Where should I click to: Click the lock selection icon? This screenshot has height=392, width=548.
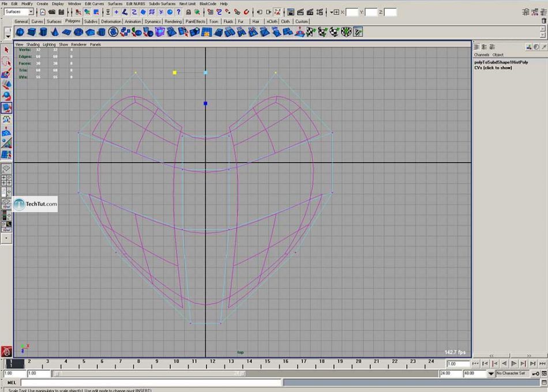point(189,12)
